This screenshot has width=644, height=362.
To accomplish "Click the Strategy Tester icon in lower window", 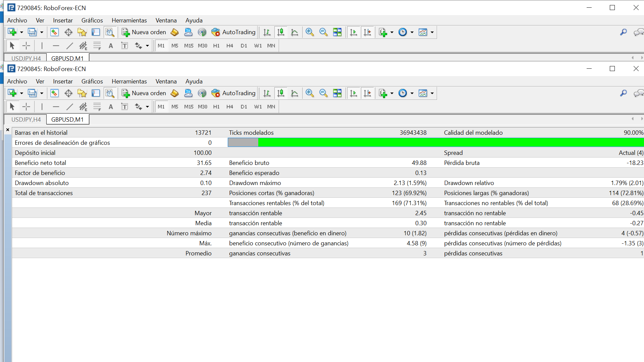I will click(x=110, y=93).
